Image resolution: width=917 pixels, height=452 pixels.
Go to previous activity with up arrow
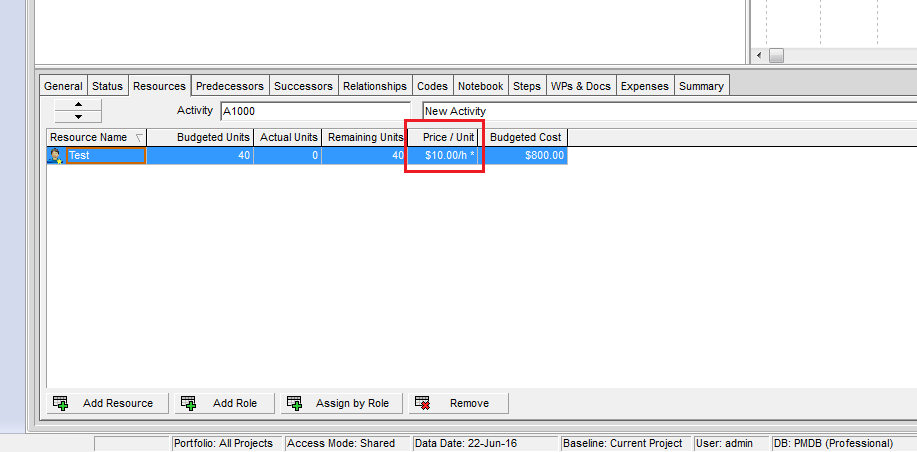click(x=78, y=104)
